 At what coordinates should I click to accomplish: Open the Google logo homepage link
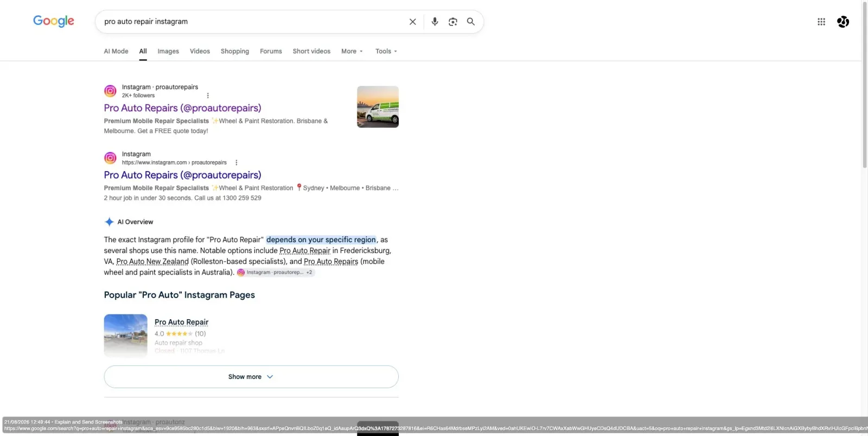point(54,21)
